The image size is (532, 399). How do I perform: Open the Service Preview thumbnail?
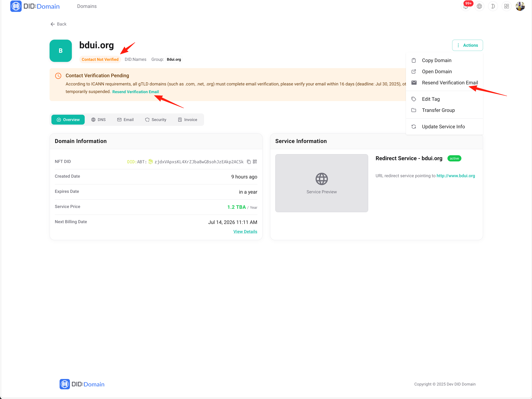coord(321,183)
